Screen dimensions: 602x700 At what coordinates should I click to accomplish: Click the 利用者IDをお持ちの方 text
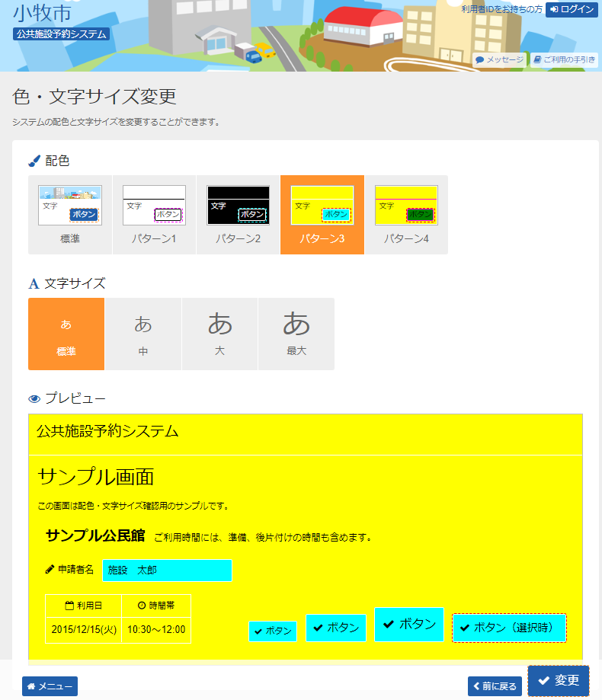click(x=502, y=9)
